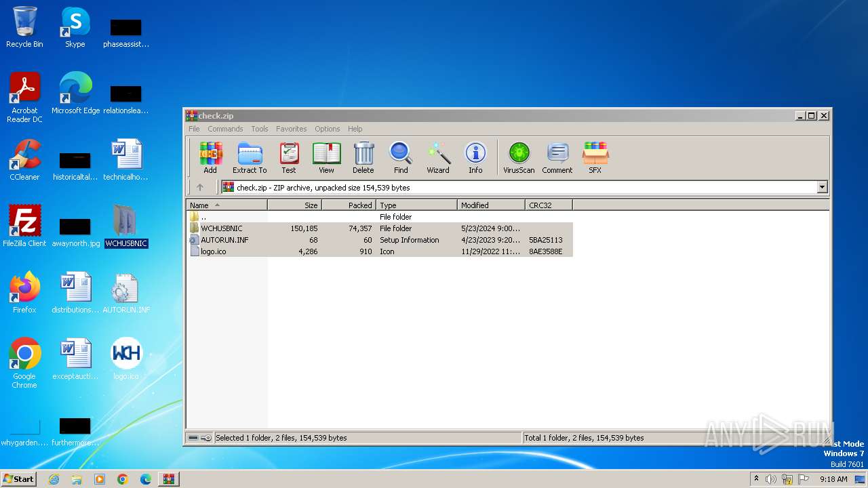Click the volume icon in system tray
Image resolution: width=868 pixels, height=488 pixels.
pyautogui.click(x=771, y=479)
